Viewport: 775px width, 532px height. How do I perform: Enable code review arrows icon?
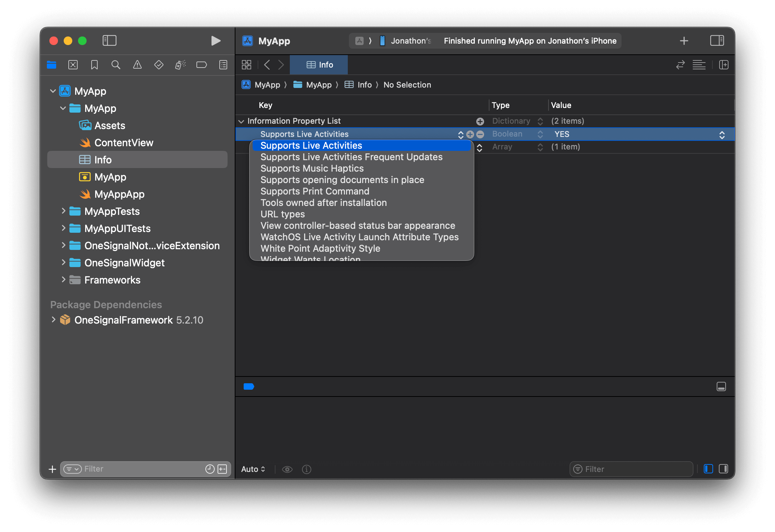point(680,65)
